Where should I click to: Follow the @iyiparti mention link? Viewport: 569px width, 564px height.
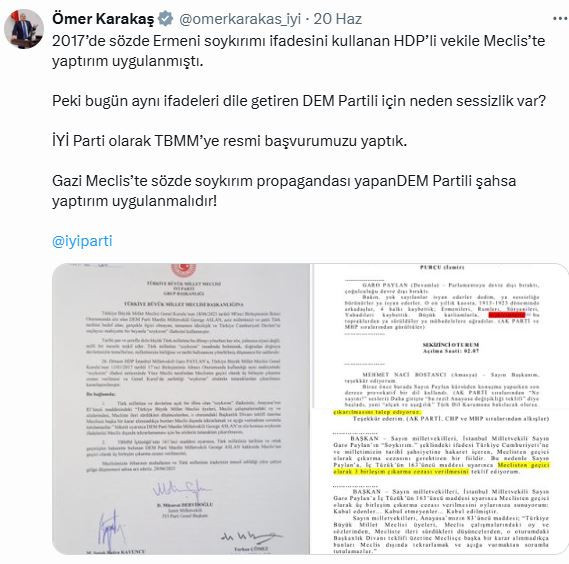[x=82, y=241]
